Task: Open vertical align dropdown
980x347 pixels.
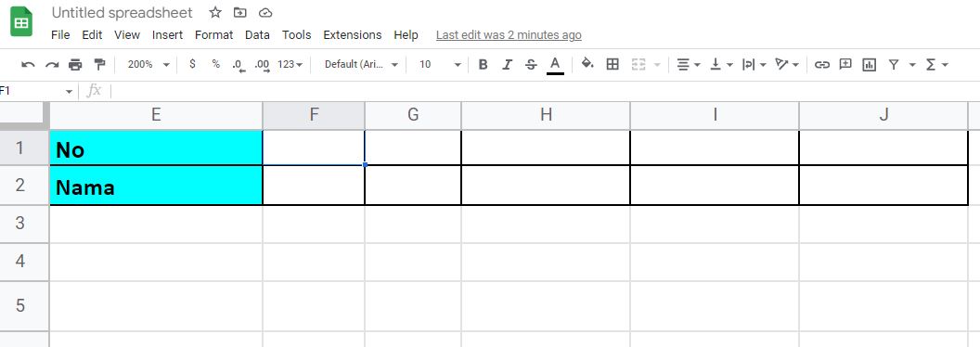Action: 721,64
